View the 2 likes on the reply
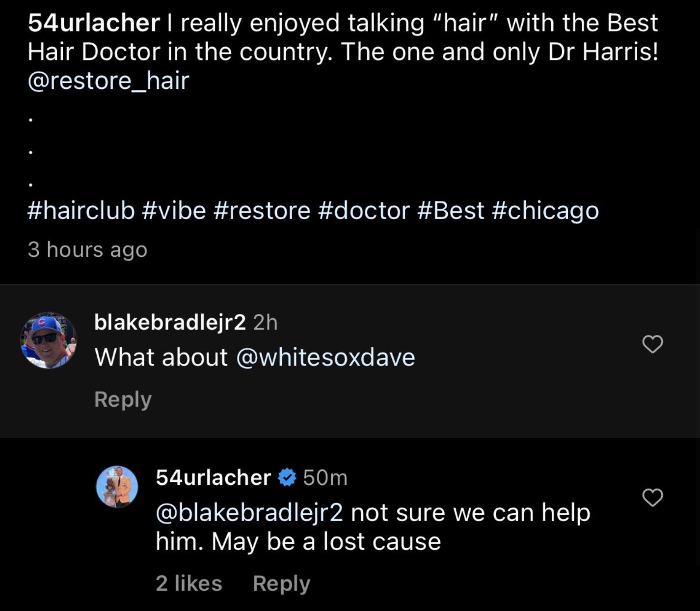This screenshot has width=700, height=611. point(189,583)
